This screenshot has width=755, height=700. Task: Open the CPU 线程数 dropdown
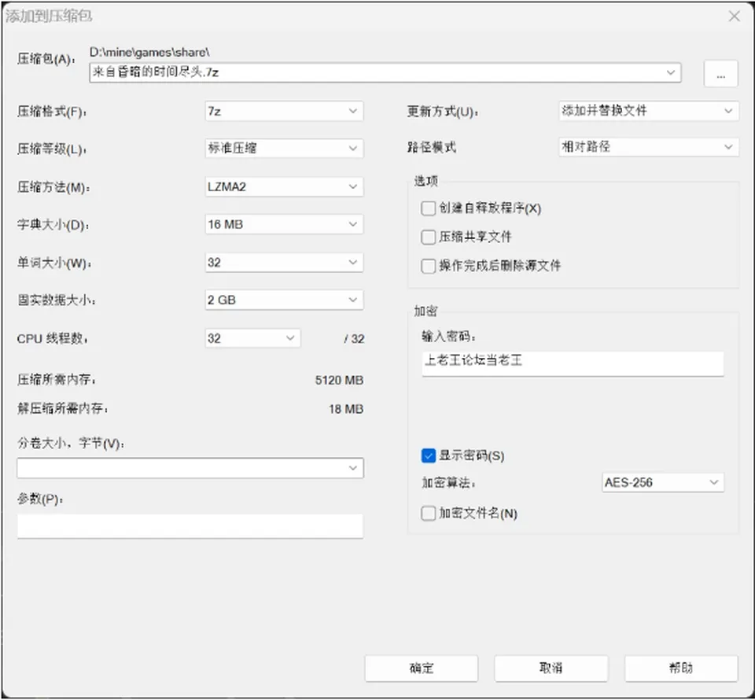click(252, 338)
